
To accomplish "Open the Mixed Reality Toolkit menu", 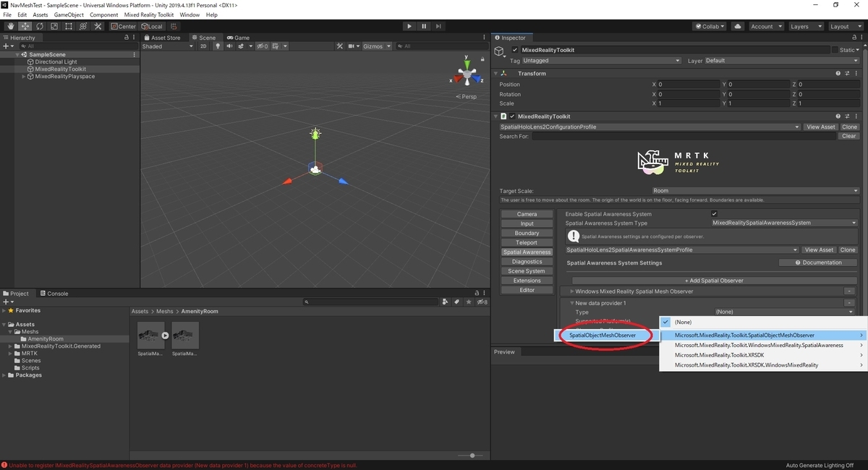I will pos(149,14).
